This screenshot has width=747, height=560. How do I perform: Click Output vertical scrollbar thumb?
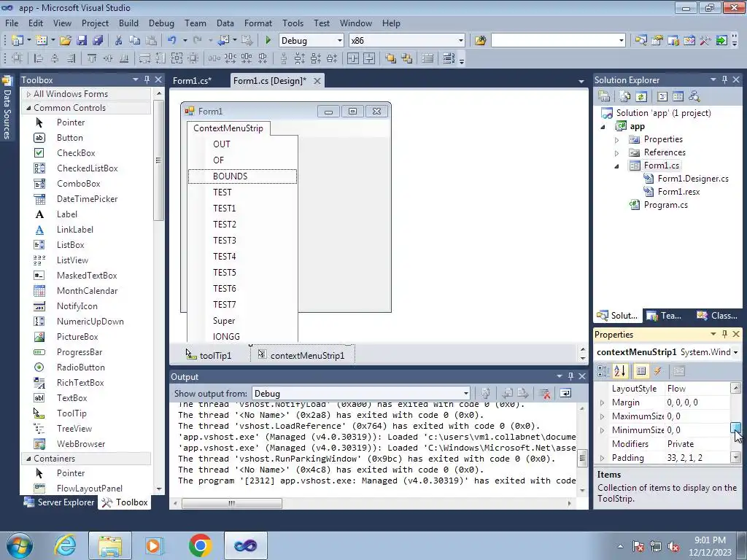click(582, 459)
